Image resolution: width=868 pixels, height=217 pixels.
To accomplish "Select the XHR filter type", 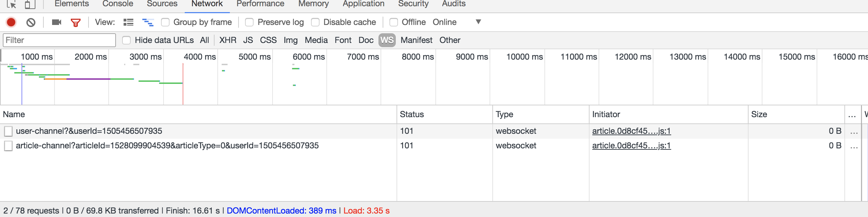I will click(x=228, y=40).
